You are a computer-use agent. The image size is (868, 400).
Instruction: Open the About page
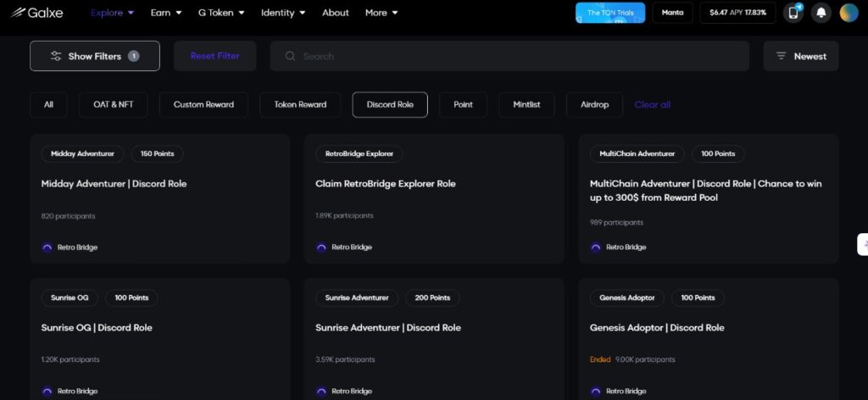(x=336, y=13)
